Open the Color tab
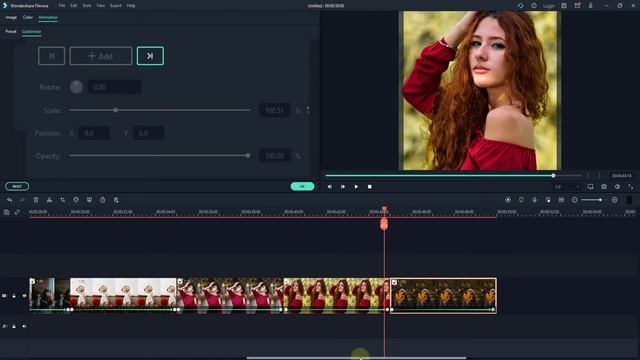 (28, 18)
